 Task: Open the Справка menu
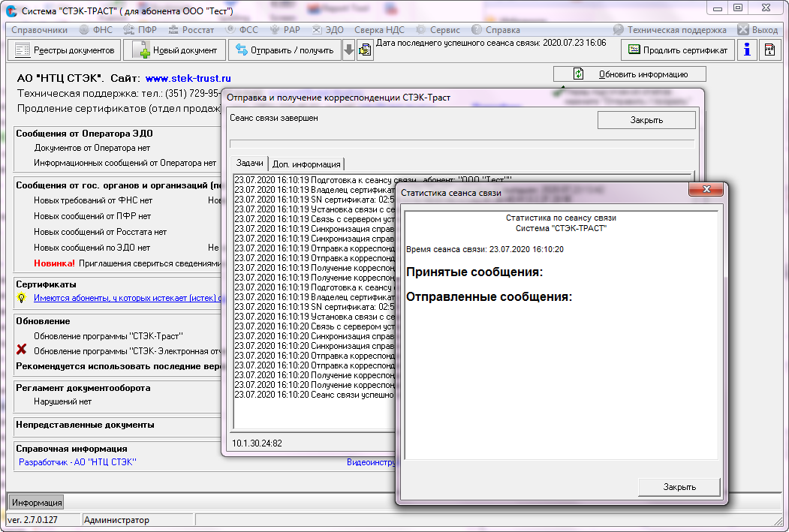pyautogui.click(x=495, y=30)
